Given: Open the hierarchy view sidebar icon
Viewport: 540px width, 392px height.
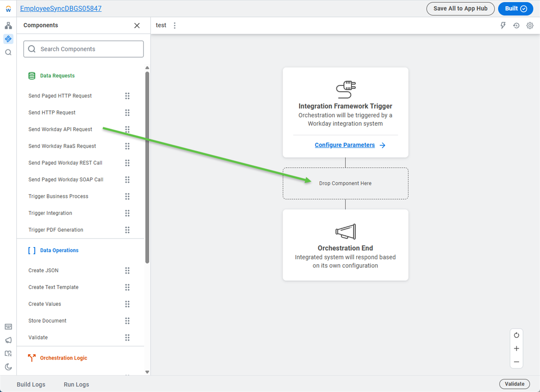Looking at the screenshot, I should pos(8,25).
